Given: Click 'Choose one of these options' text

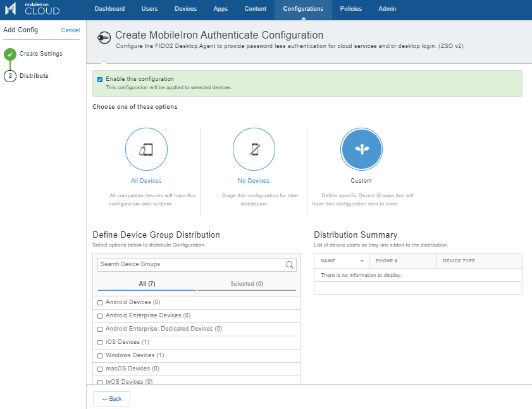Looking at the screenshot, I should (x=135, y=107).
